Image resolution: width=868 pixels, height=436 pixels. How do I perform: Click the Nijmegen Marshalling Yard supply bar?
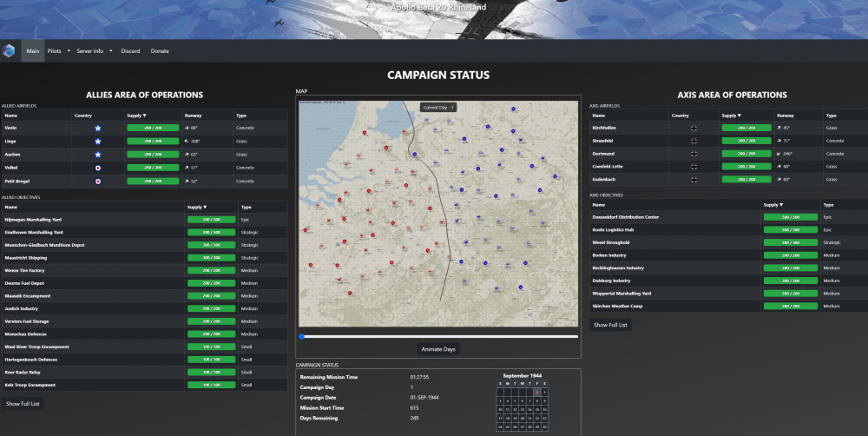click(x=212, y=220)
